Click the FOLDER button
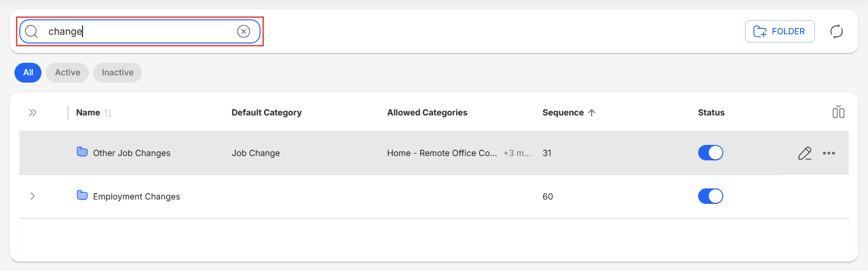Viewport: 868px width, 271px height. (779, 31)
